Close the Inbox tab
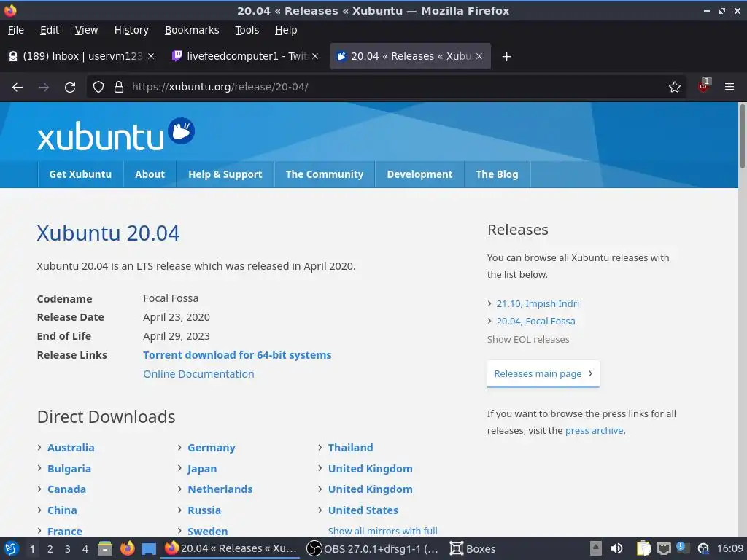The image size is (747, 560). (x=150, y=56)
